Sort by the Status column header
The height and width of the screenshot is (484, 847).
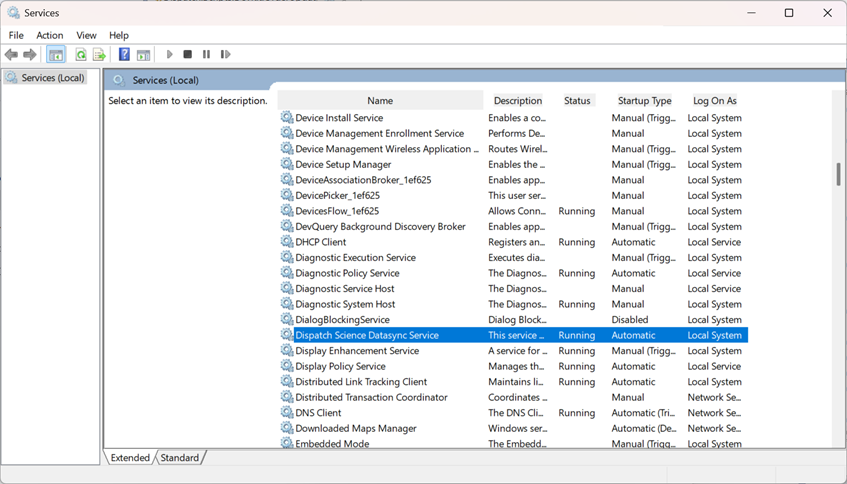[x=577, y=100]
